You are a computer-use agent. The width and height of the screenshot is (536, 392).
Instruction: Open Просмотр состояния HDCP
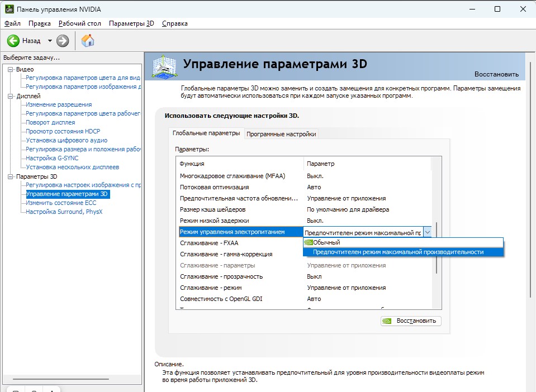pyautogui.click(x=63, y=131)
